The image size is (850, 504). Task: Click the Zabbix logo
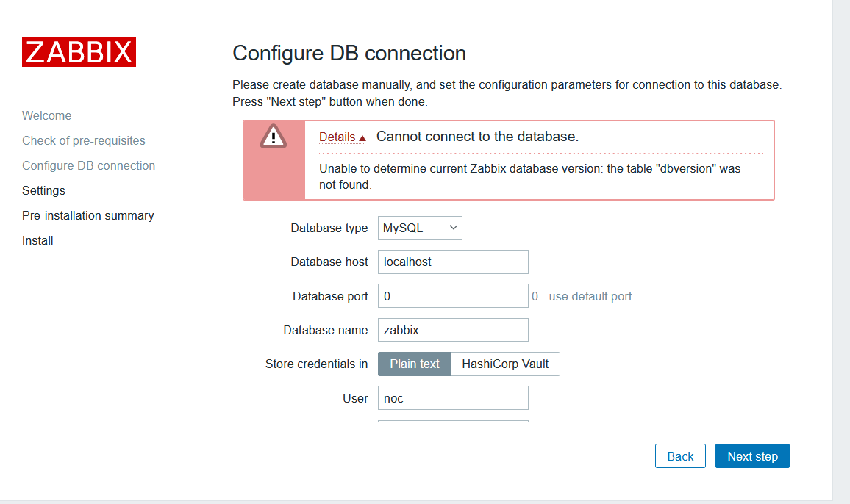tap(79, 52)
